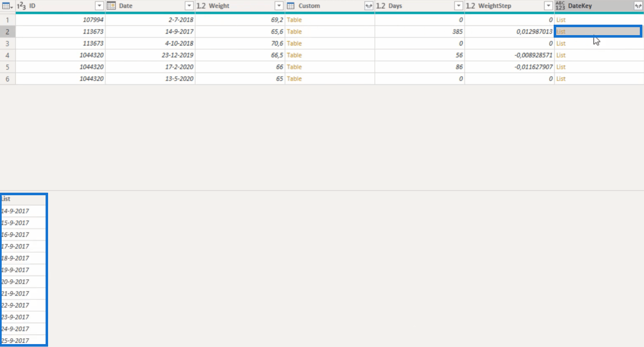This screenshot has width=644, height=347.
Task: Click the ID column whole-number type icon
Action: click(21, 6)
